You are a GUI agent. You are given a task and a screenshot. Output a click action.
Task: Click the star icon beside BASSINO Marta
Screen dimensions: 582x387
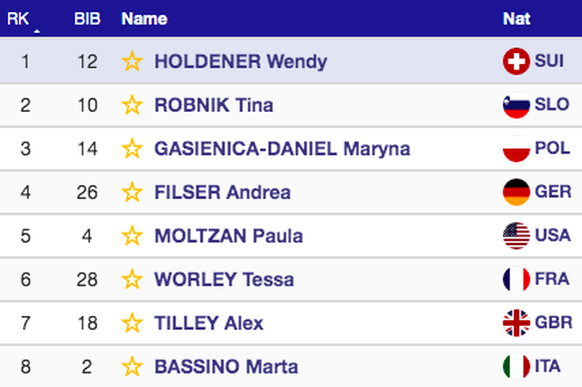pyautogui.click(x=132, y=367)
